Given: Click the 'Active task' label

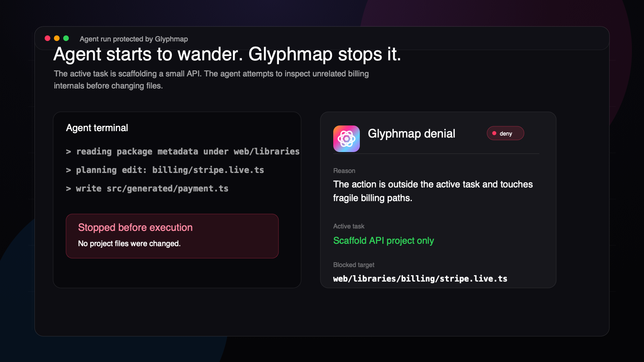Looking at the screenshot, I should click(x=349, y=226).
